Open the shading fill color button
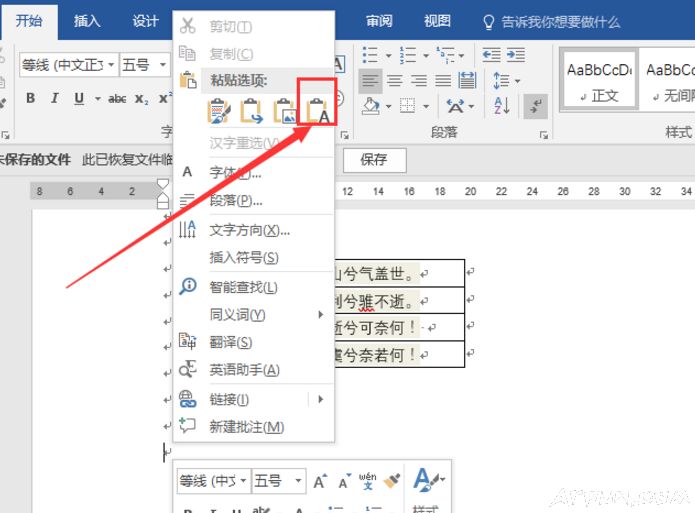The height and width of the screenshot is (513, 695). pyautogui.click(x=370, y=105)
